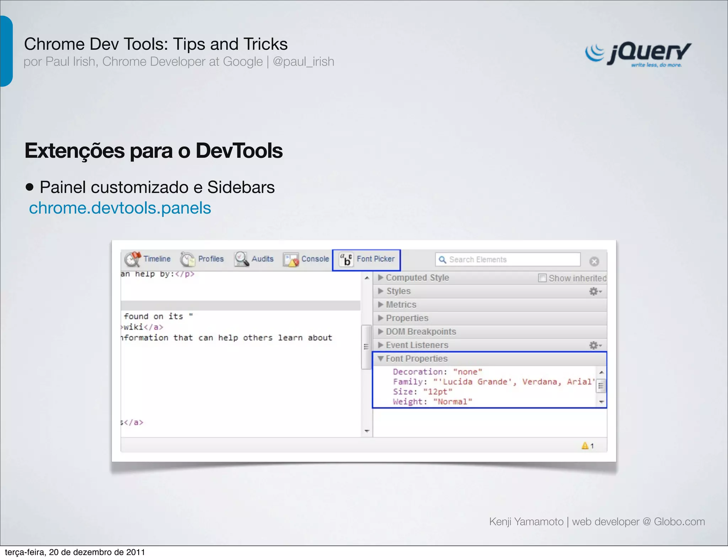Select the Weight: "Normal" row
The height and width of the screenshot is (560, 728).
click(433, 402)
